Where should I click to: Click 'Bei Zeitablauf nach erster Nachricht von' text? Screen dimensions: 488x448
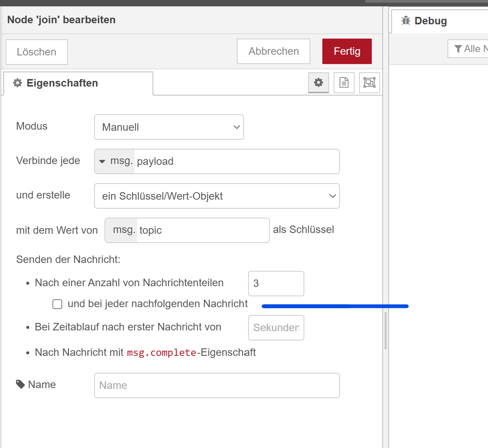(x=128, y=327)
